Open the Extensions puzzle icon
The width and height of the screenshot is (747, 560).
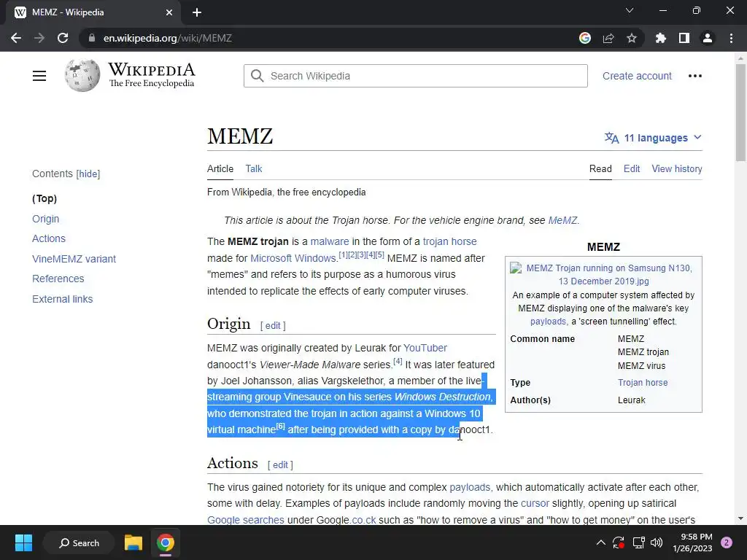click(660, 38)
